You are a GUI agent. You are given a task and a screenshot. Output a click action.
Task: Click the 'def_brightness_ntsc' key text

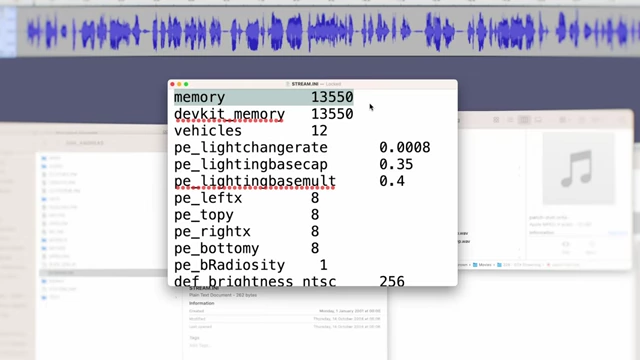[x=255, y=282]
